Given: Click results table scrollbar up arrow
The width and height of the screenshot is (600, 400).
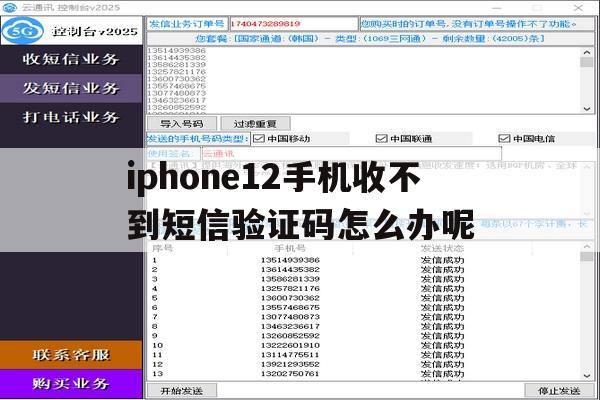Looking at the screenshot, I should coord(587,247).
